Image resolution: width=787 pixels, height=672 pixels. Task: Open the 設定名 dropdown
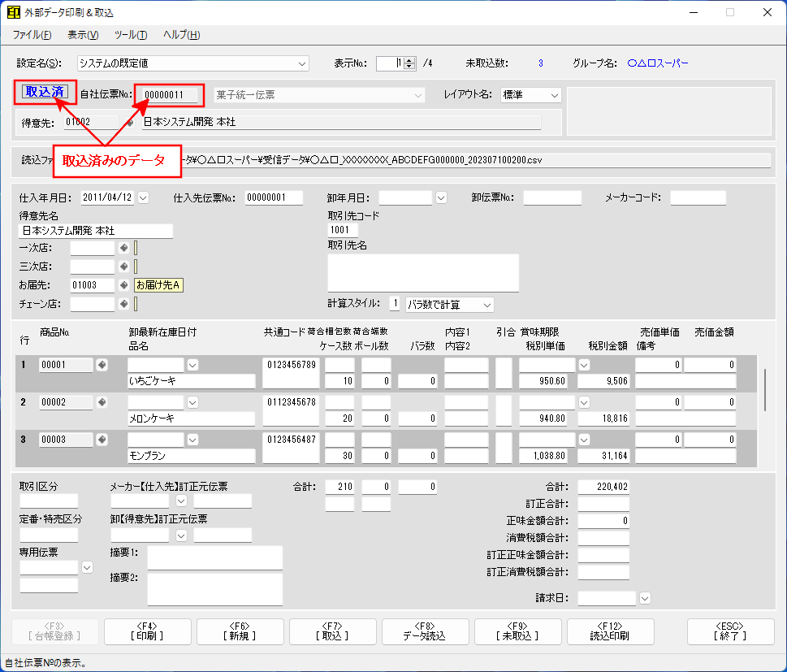pyautogui.click(x=301, y=63)
